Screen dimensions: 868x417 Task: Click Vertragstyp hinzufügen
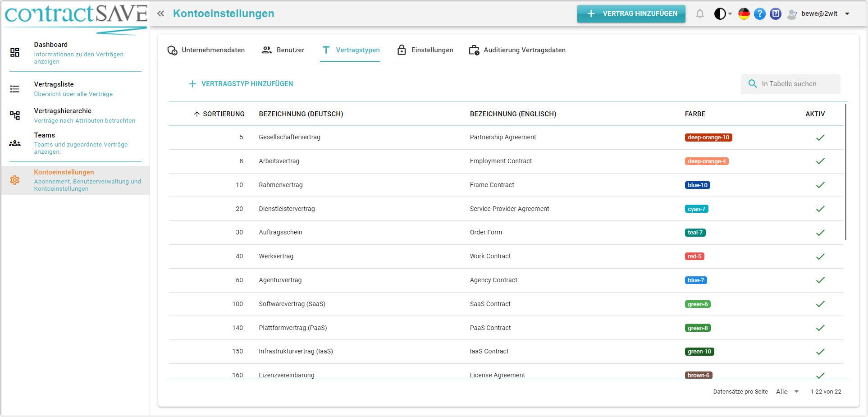coord(241,84)
